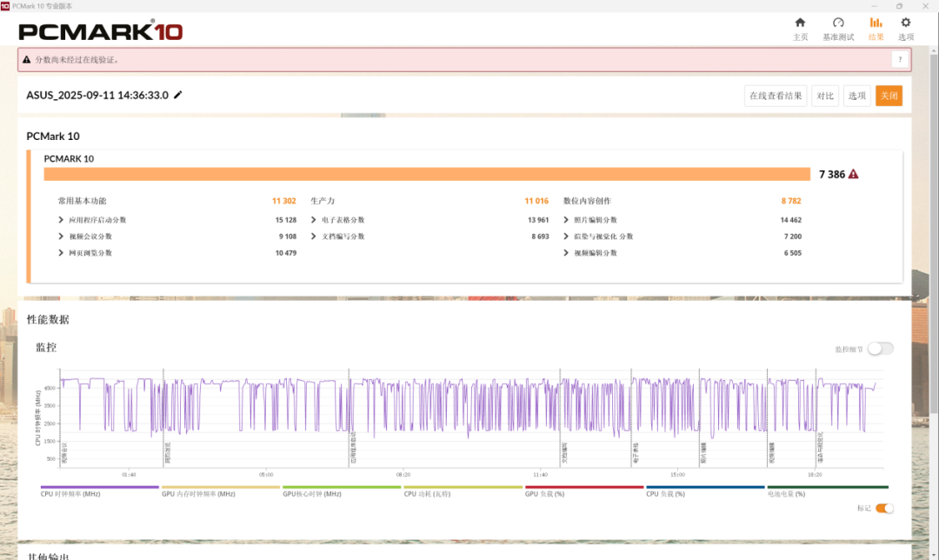939x560 pixels.
Task: Click the 性能数据 section heading
Action: [x=48, y=319]
